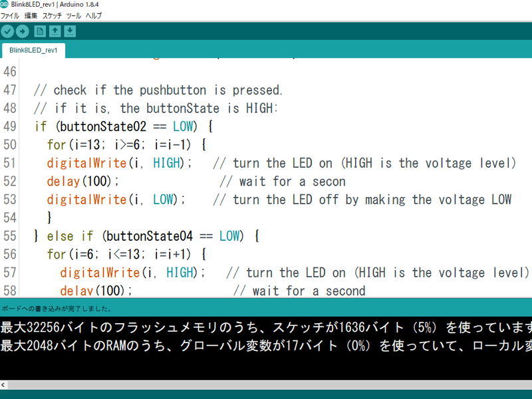Open the ツール menu
The height and width of the screenshot is (399, 532).
pos(74,15)
